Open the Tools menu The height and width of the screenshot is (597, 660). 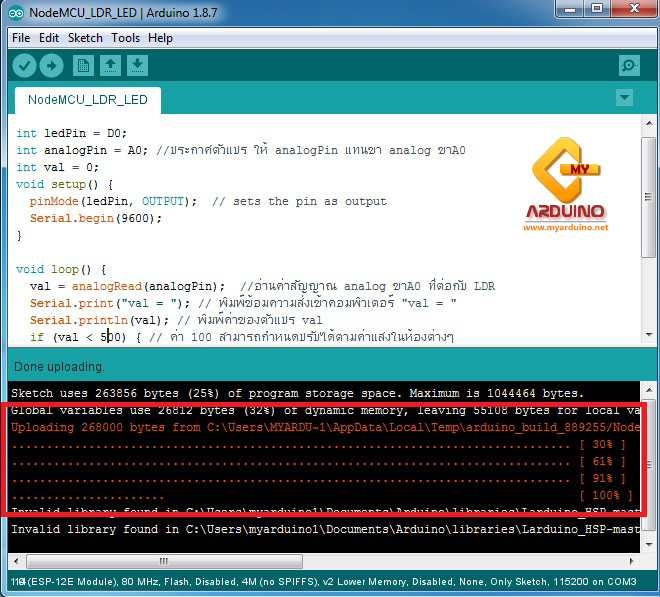(126, 38)
